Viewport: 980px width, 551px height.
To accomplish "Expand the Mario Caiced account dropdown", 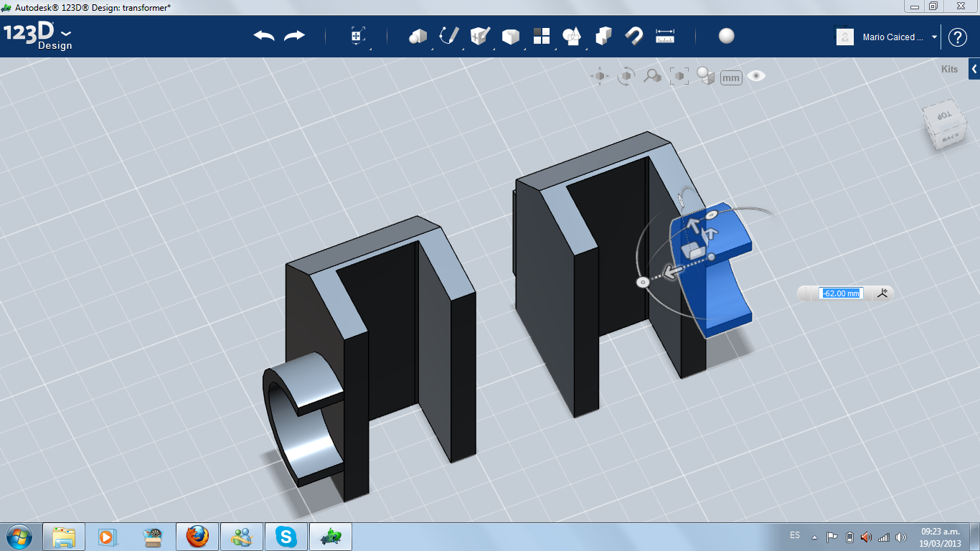I will click(935, 37).
